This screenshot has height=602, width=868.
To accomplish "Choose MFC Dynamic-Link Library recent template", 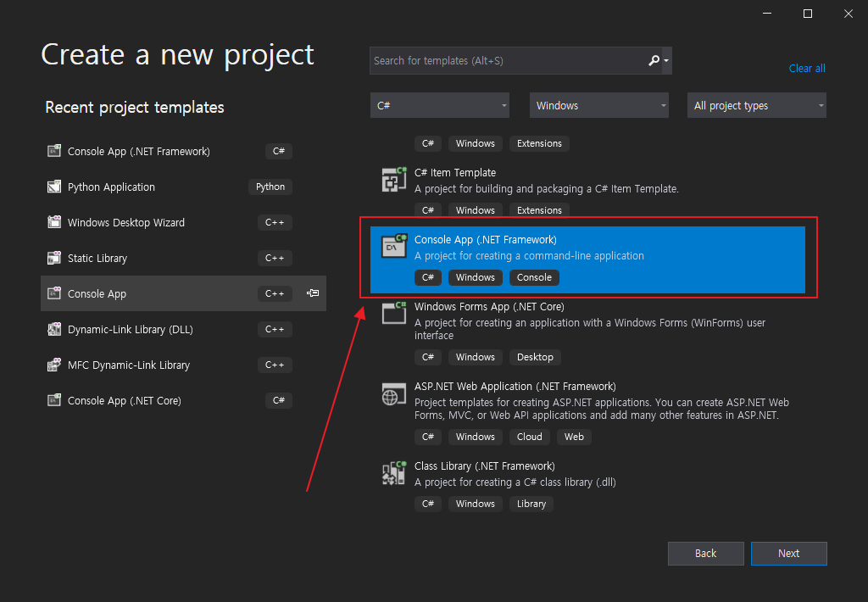I will point(183,365).
